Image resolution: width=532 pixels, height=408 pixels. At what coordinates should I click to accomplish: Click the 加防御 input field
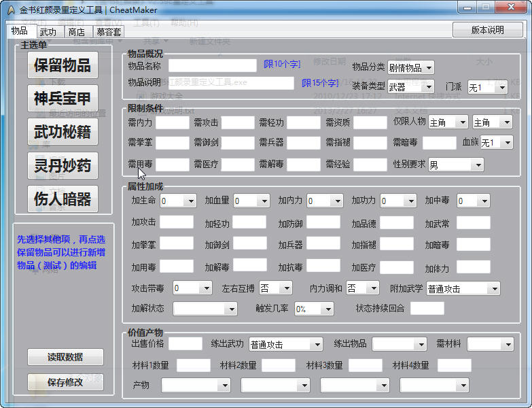[x=323, y=222]
